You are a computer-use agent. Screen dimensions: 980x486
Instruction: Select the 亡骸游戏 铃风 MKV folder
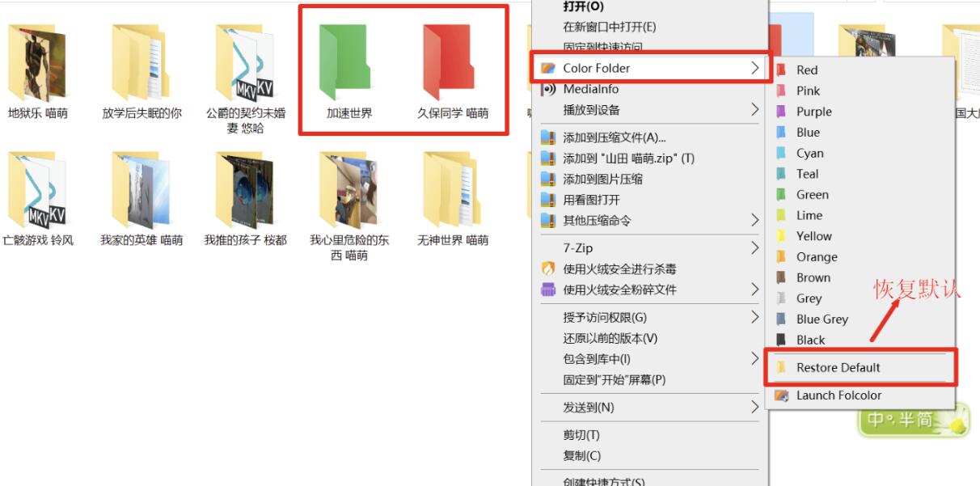tap(36, 189)
